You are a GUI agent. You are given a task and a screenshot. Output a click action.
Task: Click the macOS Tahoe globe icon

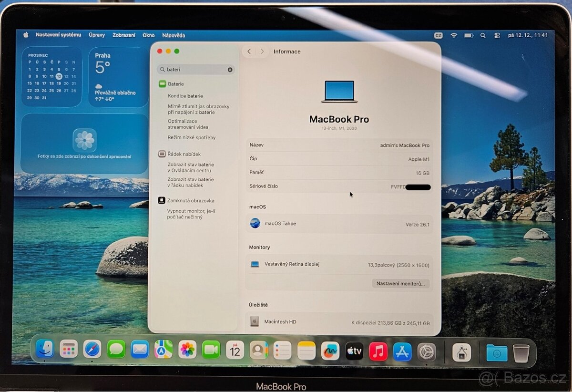tap(255, 223)
